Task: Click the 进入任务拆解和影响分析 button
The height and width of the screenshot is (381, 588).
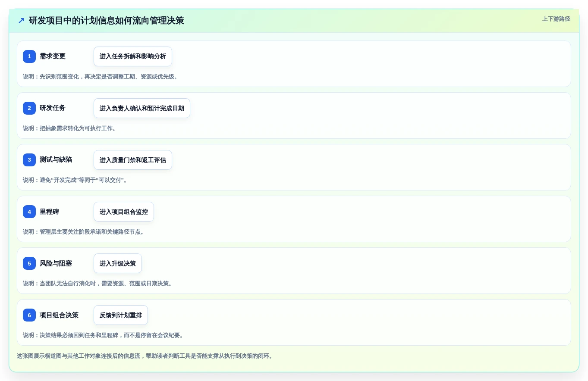Action: click(133, 56)
